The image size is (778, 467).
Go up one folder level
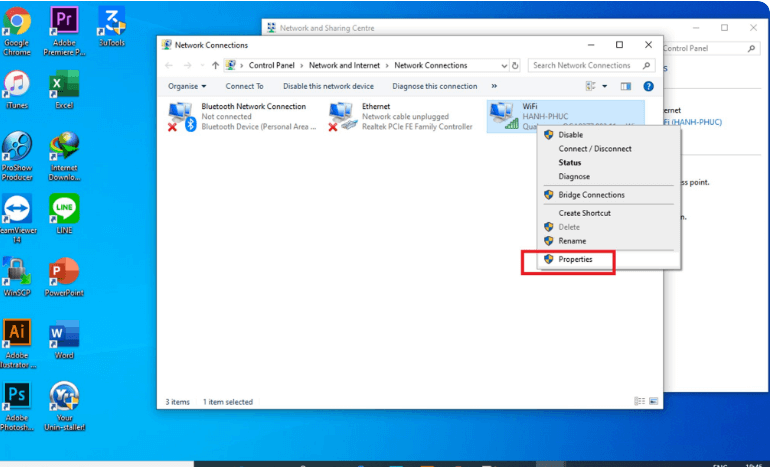[215, 66]
